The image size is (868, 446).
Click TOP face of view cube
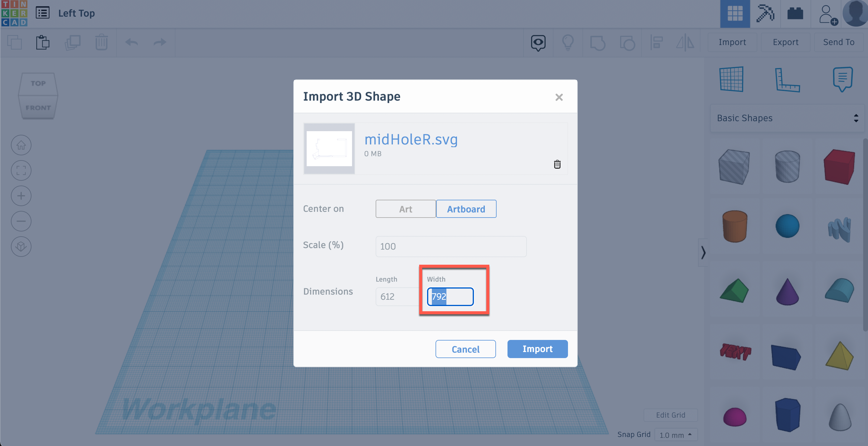point(38,83)
